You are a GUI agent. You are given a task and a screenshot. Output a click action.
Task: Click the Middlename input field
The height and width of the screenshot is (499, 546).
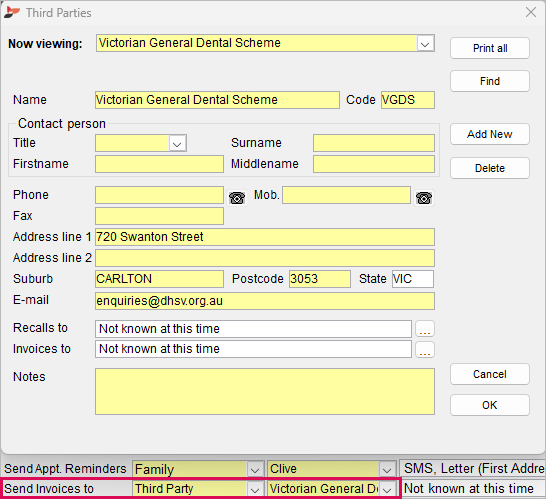[x=374, y=164]
